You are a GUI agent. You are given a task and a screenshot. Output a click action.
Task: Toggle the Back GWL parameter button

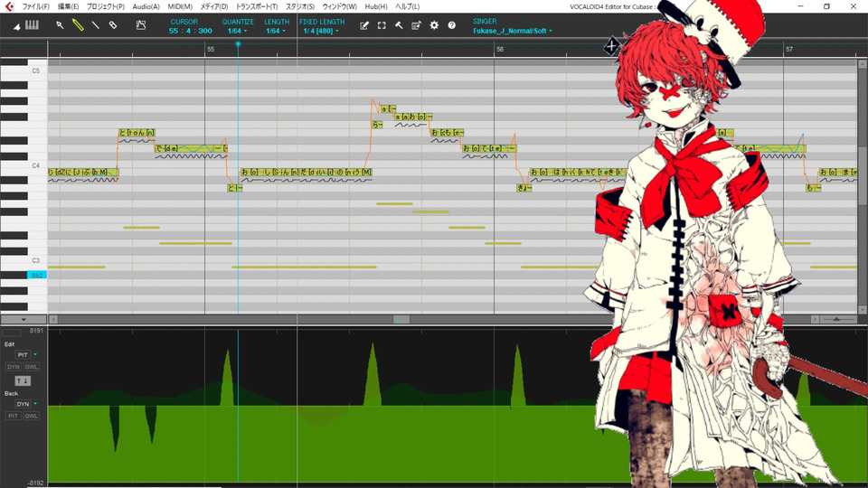click(x=31, y=416)
